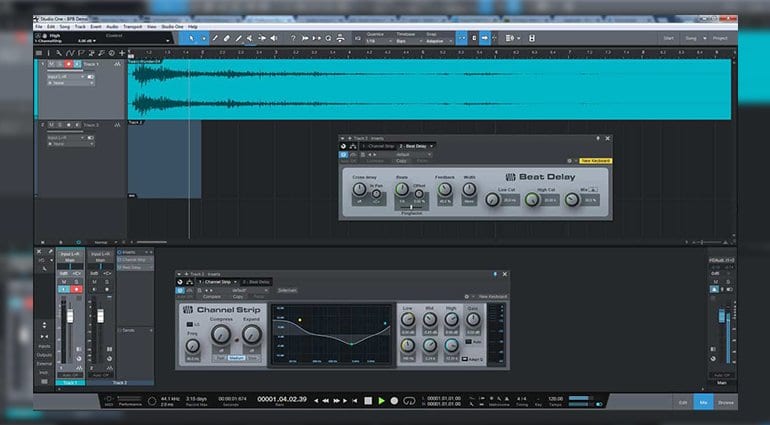Click the Pingpong slider in Beat Delay

[412, 208]
